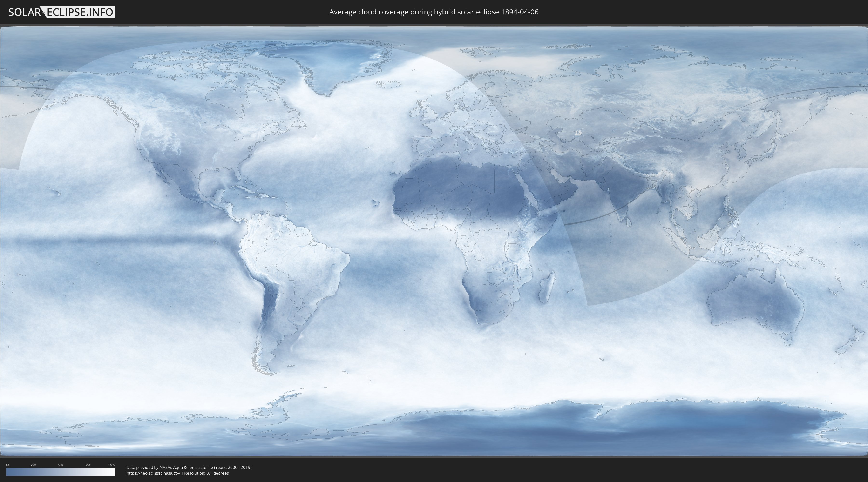Click the cloud coverage color gradient legend
Viewport: 868px width, 482px height.
[x=61, y=472]
